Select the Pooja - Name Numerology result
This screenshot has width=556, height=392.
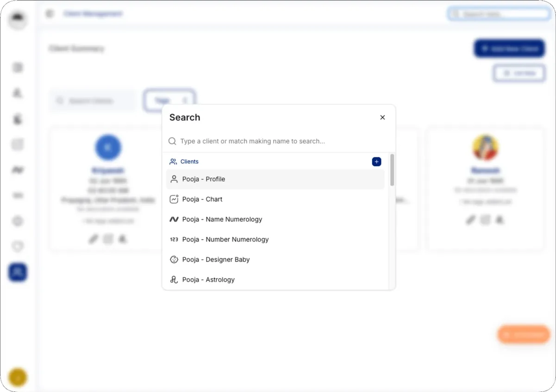tap(275, 219)
